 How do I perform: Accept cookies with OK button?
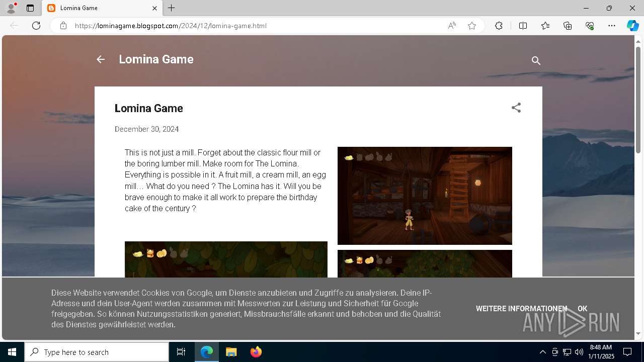[x=582, y=309]
